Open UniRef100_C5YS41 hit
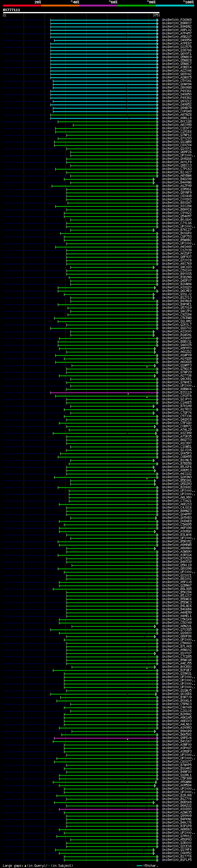Screen dimensions: 197x868 [177, 81]
